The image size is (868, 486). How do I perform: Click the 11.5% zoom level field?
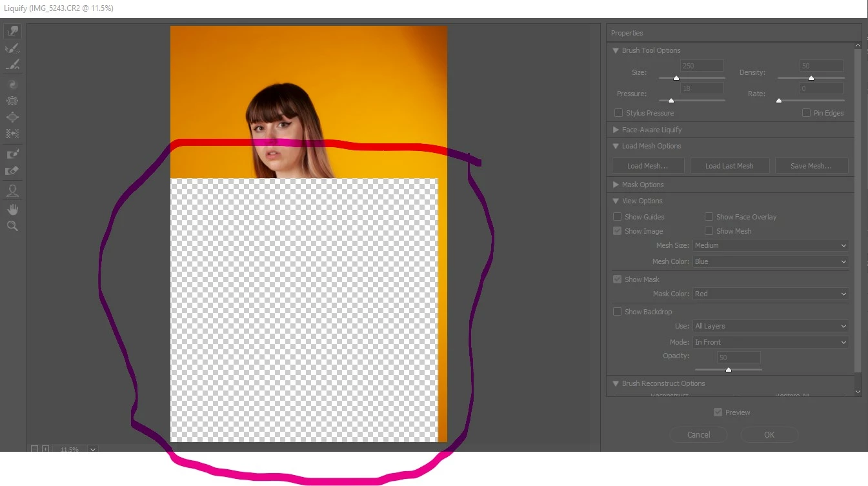[70, 449]
